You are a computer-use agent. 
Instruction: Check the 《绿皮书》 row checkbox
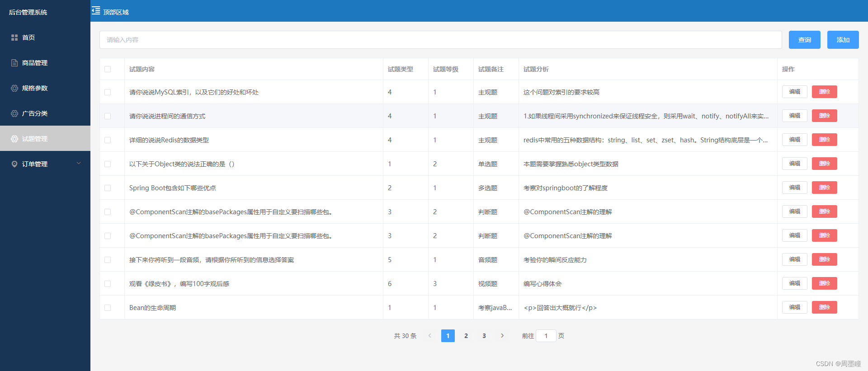pos(108,284)
